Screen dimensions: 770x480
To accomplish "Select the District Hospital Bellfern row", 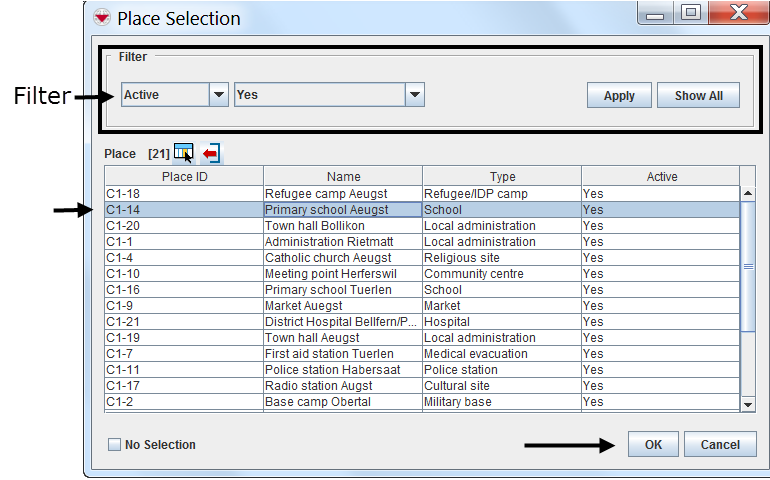I will (x=341, y=322).
